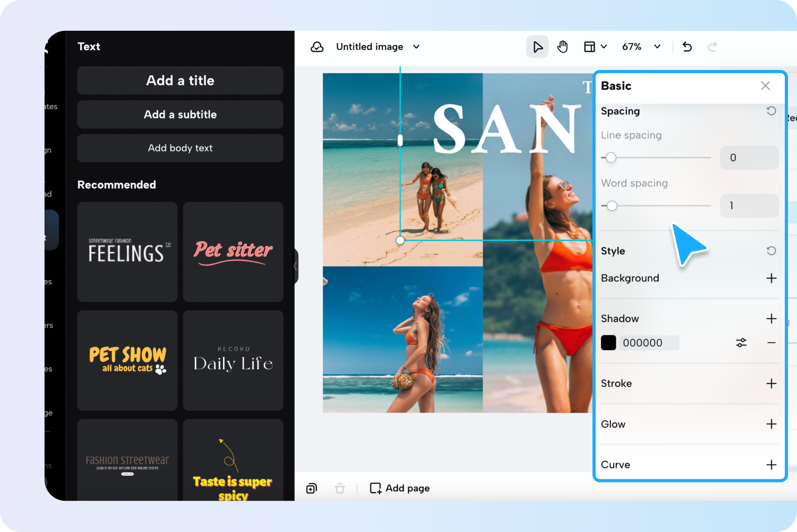Choose the Pet sitter text template

[233, 252]
